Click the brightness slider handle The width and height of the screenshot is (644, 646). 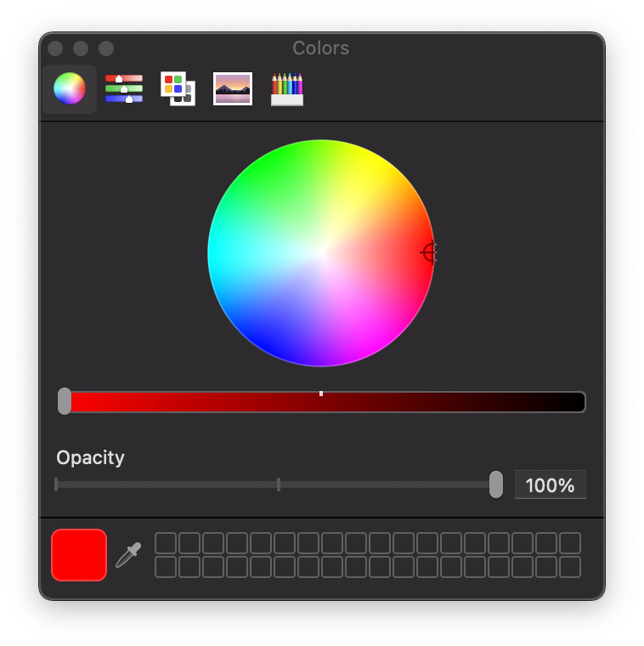[65, 401]
